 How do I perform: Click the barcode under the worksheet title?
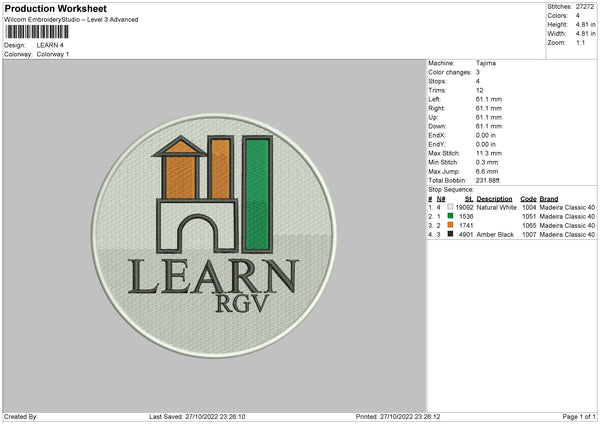point(37,32)
